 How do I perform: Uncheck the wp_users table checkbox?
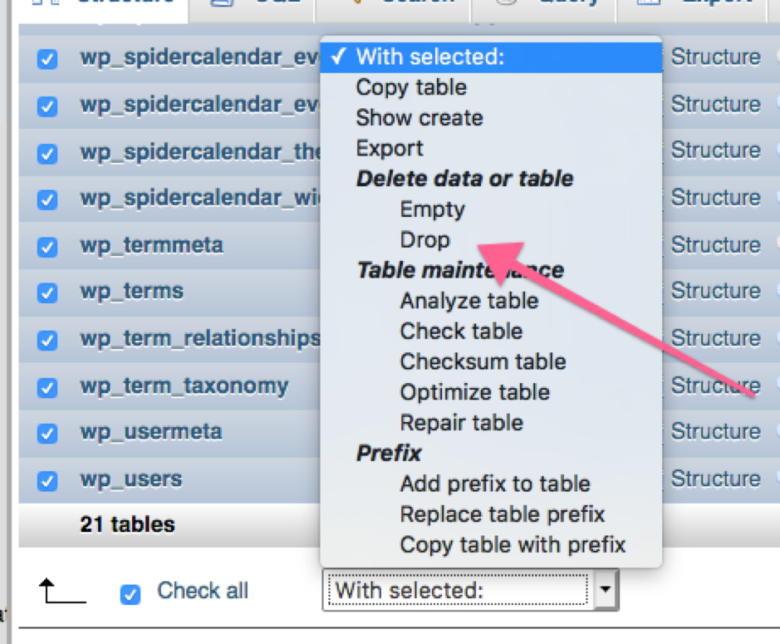[x=47, y=481]
